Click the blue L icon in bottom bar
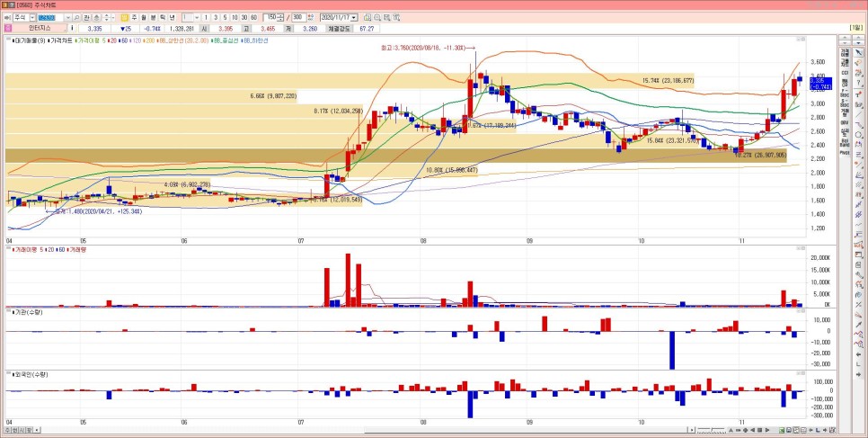This screenshot has width=868, height=438. (818, 430)
